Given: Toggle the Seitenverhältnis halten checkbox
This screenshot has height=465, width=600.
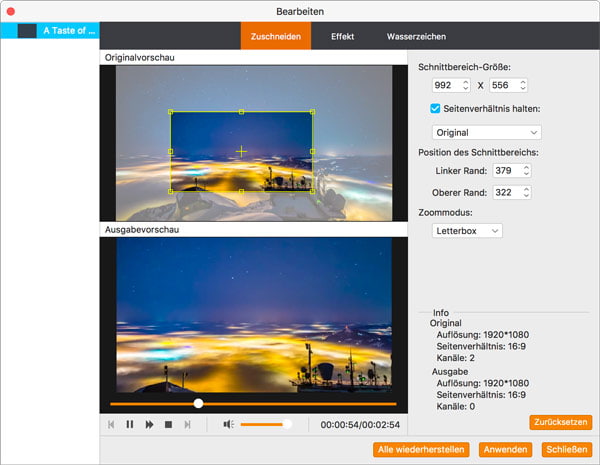Looking at the screenshot, I should [435, 109].
